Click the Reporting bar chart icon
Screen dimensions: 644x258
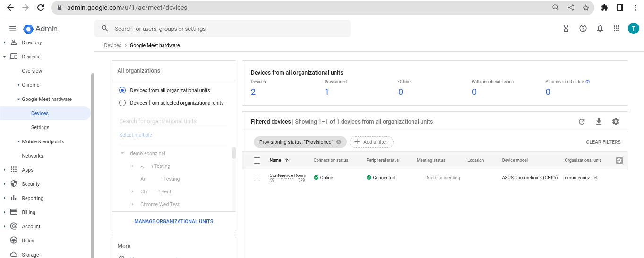pyautogui.click(x=13, y=198)
